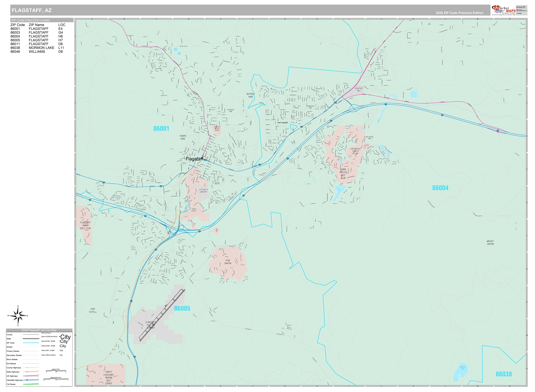Select the 86038 MORMON LAKE index row
The image size is (535, 392).
click(x=37, y=48)
